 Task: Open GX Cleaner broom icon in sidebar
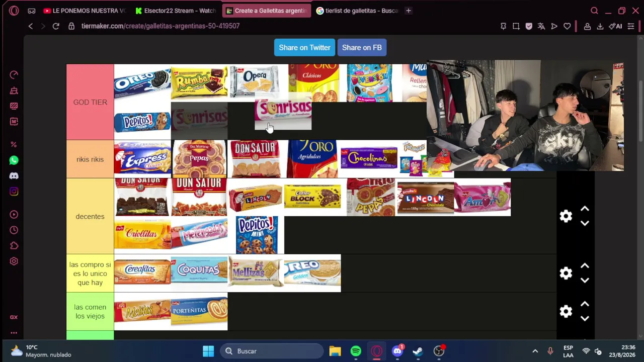point(14,90)
